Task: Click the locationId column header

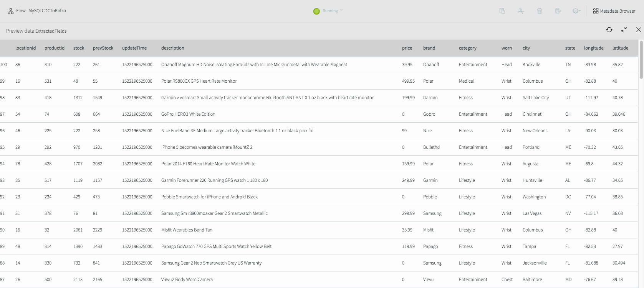Action: pyautogui.click(x=25, y=48)
